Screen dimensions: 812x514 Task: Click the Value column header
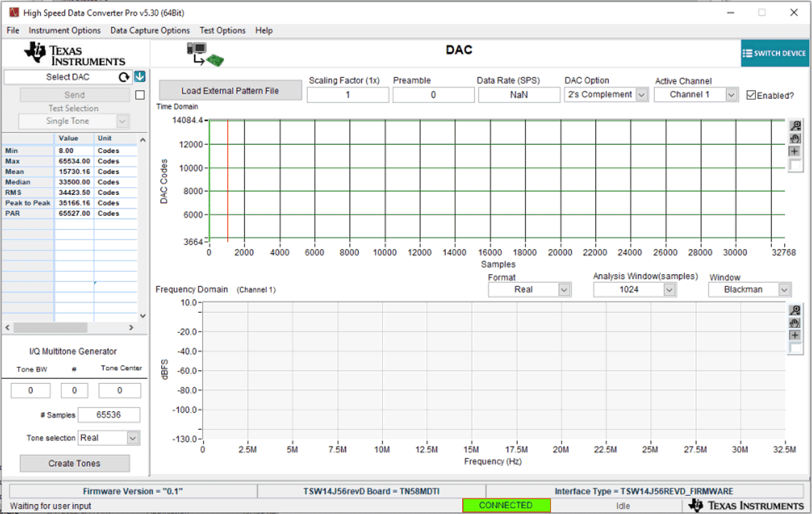coord(74,139)
